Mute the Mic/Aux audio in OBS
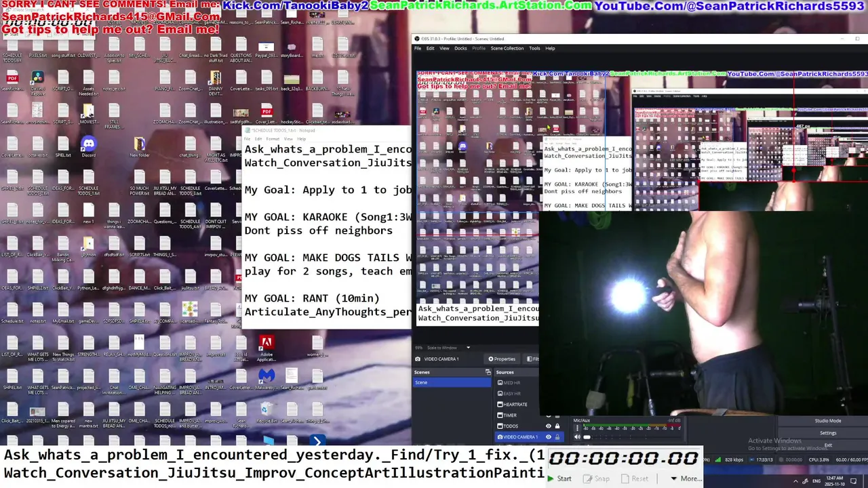 point(577,437)
